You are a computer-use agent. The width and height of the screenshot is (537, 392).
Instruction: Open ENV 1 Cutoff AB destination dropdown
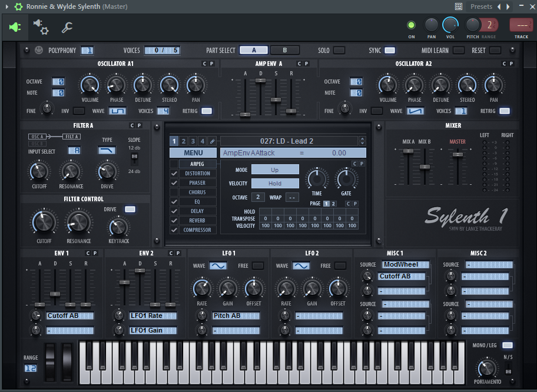pos(70,315)
